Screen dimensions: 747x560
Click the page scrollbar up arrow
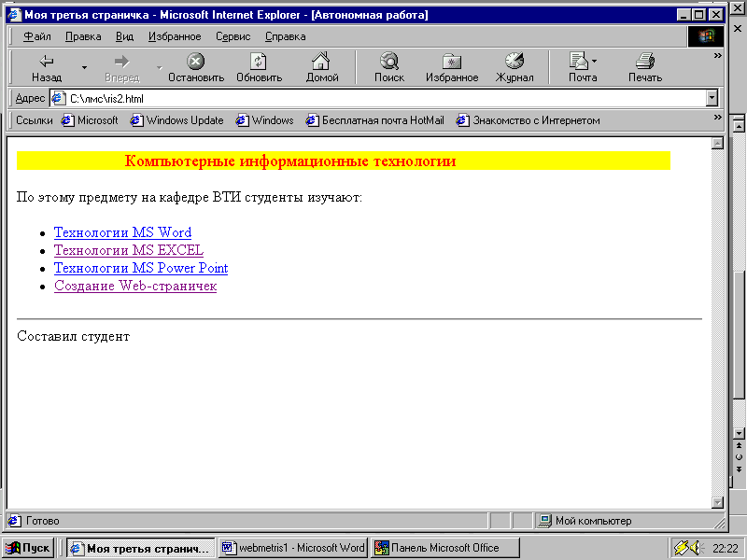717,144
